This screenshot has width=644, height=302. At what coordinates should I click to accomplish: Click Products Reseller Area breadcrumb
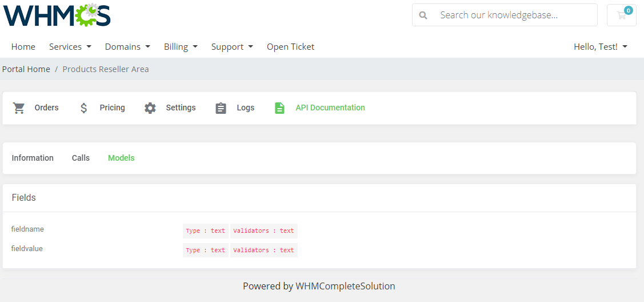(106, 69)
